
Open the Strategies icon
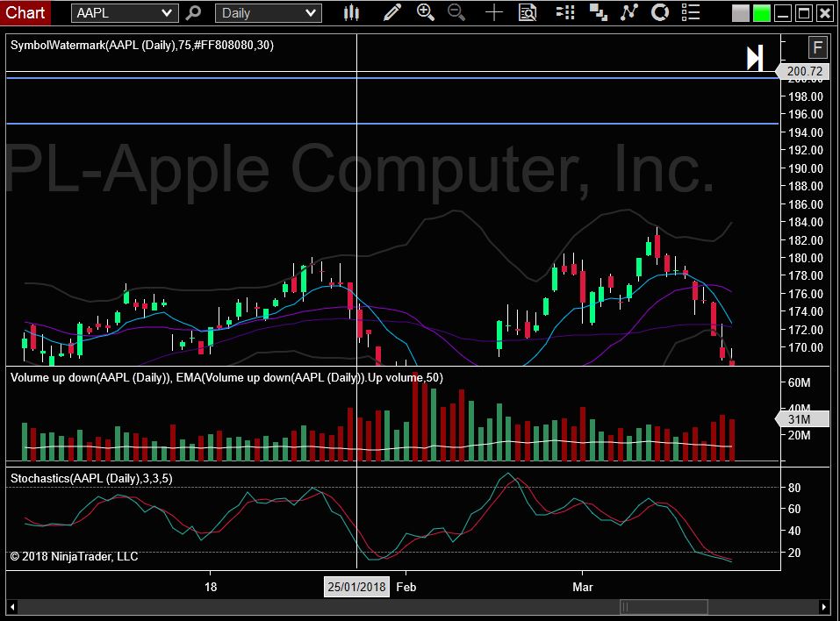(660, 12)
